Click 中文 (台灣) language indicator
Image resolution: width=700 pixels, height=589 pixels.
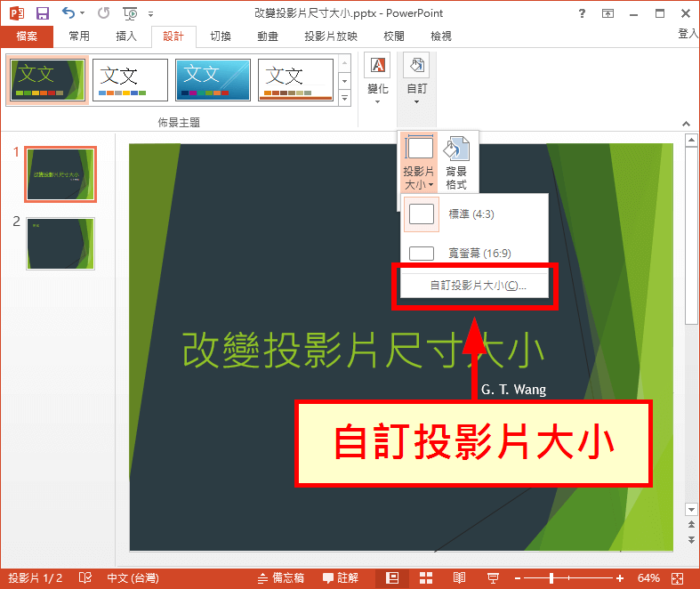click(x=133, y=578)
